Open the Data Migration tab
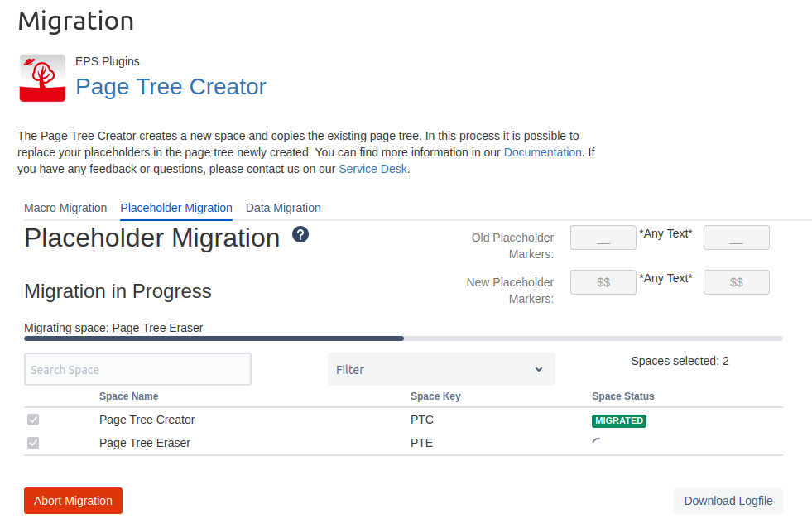The width and height of the screenshot is (812, 528). (283, 208)
